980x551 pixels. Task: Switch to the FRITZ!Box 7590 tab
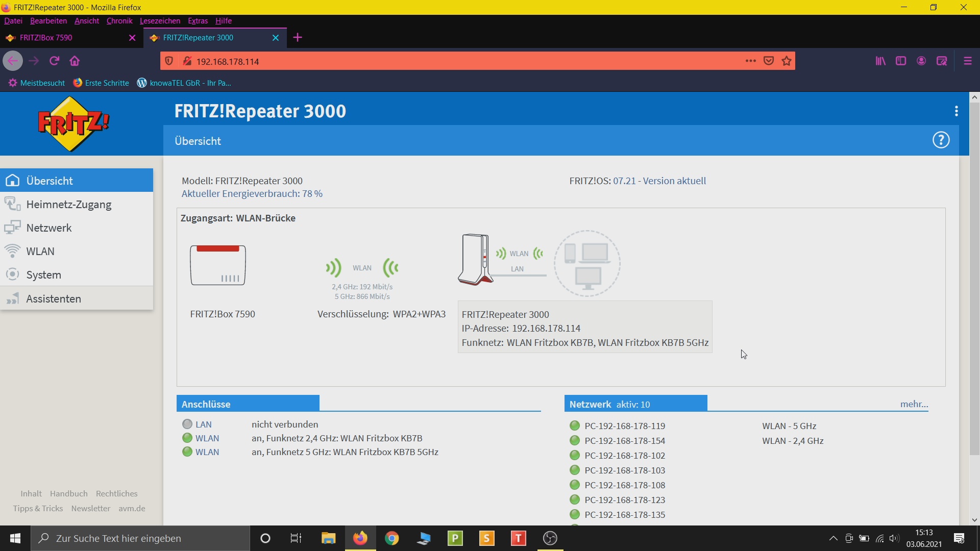click(x=71, y=38)
